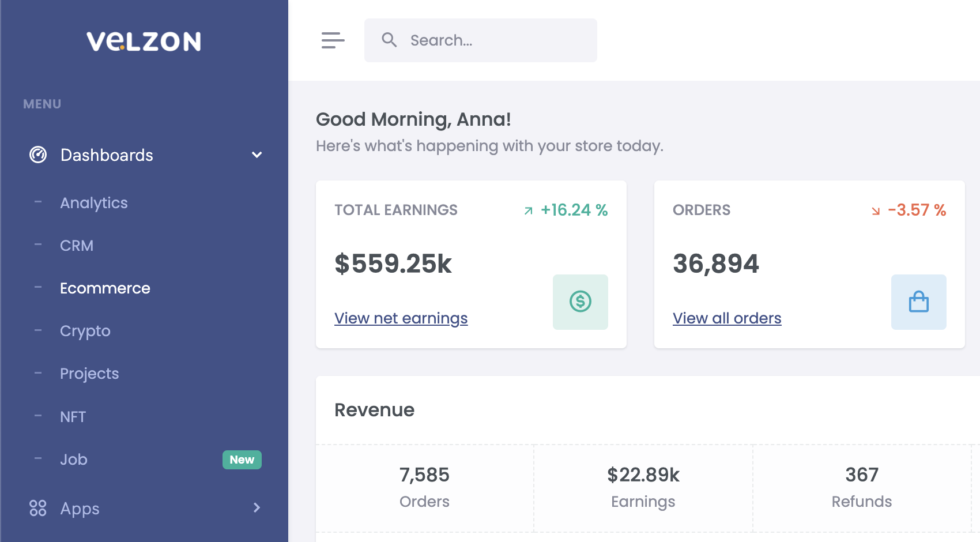Follow the View all orders link
Screen dimensions: 980x542
(x=726, y=318)
